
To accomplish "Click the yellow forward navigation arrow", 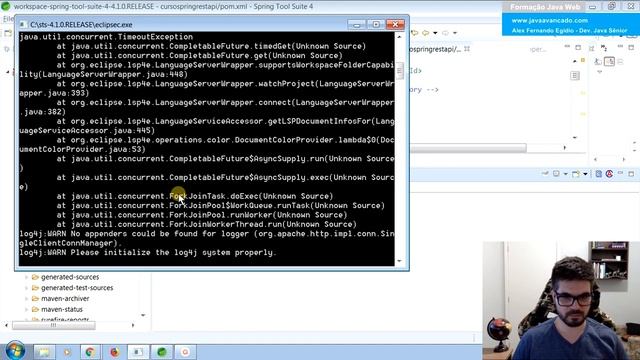I will pos(426,33).
